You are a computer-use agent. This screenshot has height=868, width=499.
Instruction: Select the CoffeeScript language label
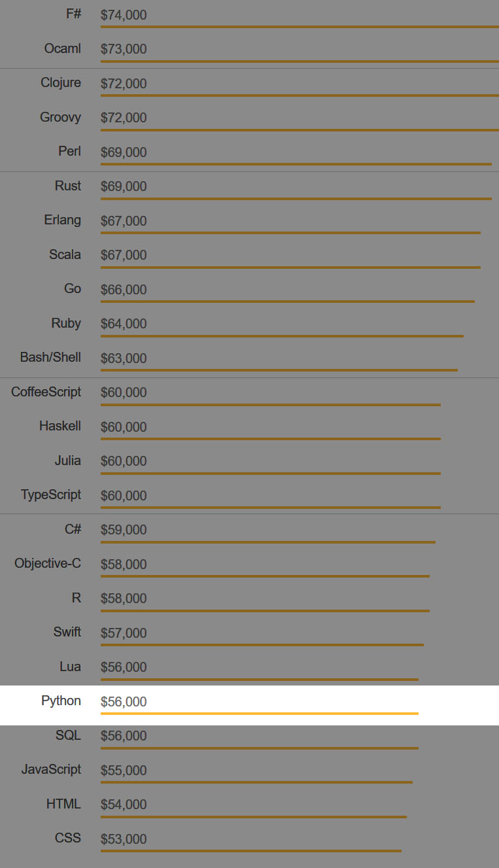point(46,392)
